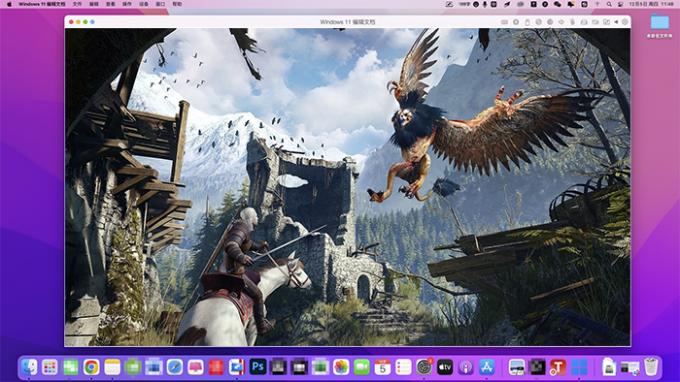This screenshot has width=680, height=382.
Task: Open the App Store dock icon
Action: coord(487,367)
